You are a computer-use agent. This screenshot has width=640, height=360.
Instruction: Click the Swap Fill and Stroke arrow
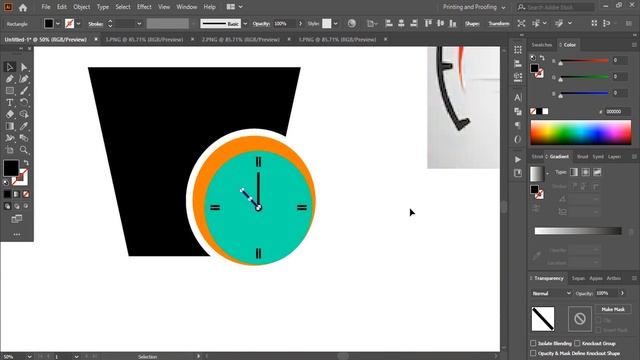pyautogui.click(x=26, y=163)
